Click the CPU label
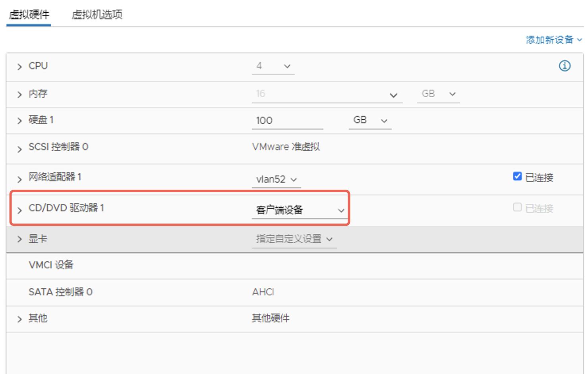The image size is (588, 374). pyautogui.click(x=38, y=66)
